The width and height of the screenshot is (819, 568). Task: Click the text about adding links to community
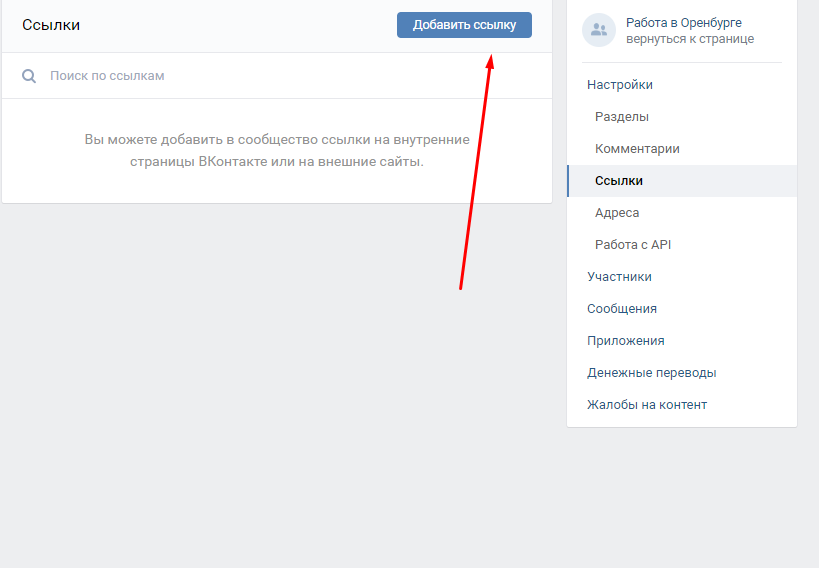coord(277,150)
